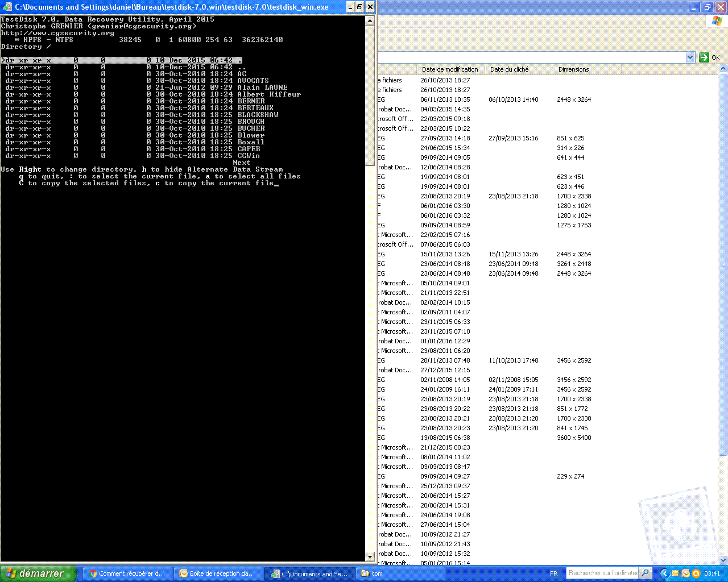
Task: Open the TestDisk console window system menu icon
Action: (7, 7)
